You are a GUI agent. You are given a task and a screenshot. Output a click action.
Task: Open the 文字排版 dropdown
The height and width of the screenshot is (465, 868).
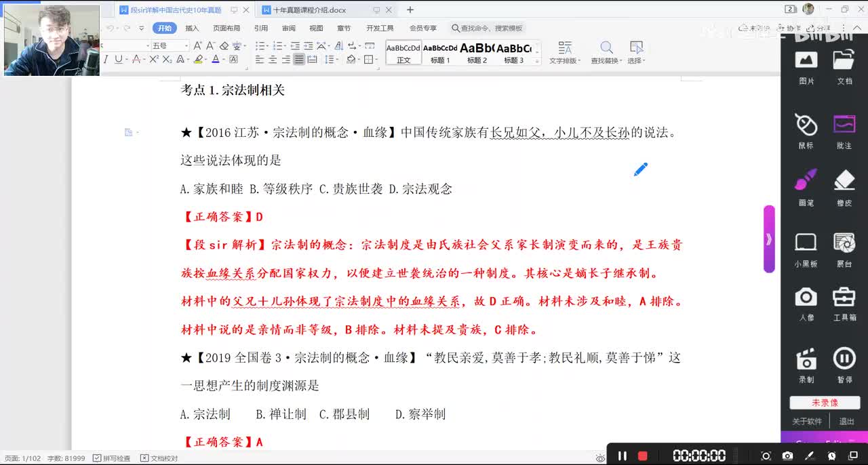565,53
